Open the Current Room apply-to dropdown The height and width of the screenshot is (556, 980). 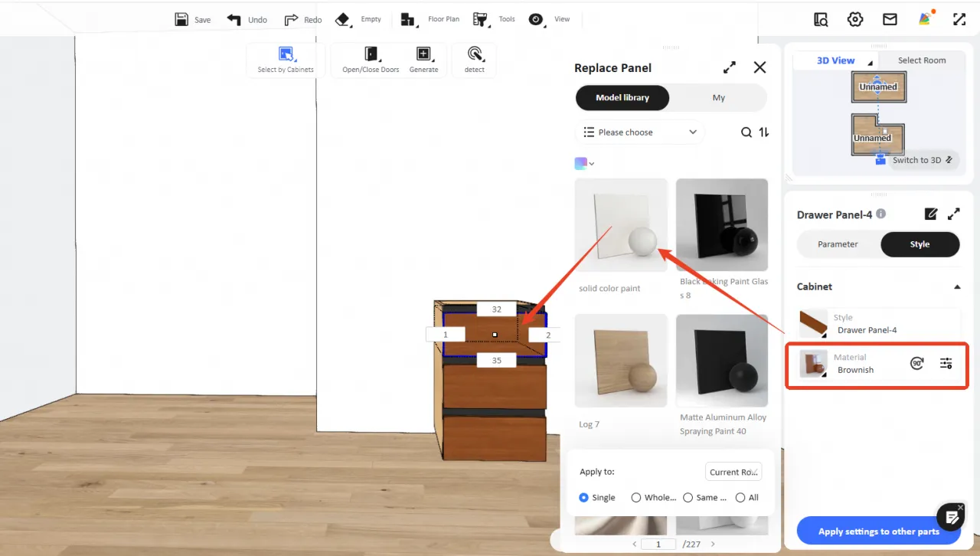(733, 473)
